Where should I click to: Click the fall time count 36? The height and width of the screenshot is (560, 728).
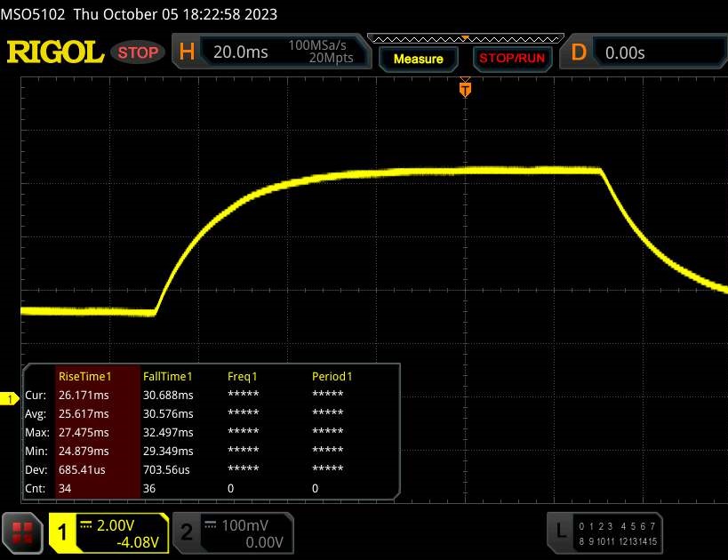pos(149,489)
